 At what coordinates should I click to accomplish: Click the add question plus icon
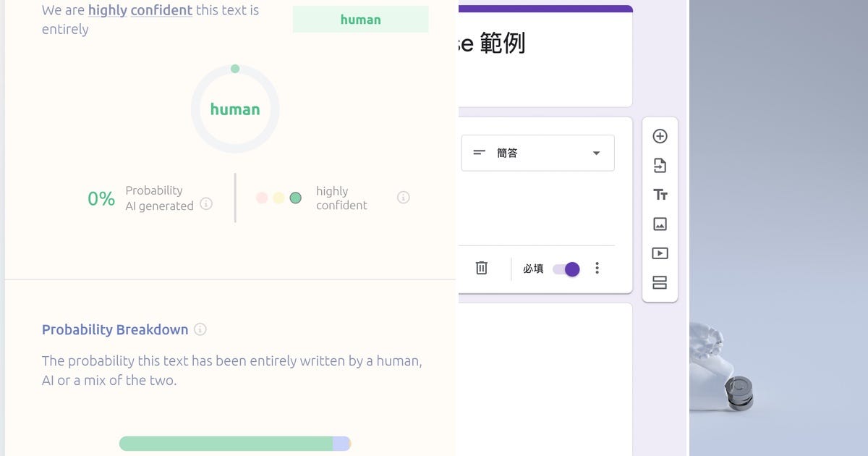pos(660,136)
